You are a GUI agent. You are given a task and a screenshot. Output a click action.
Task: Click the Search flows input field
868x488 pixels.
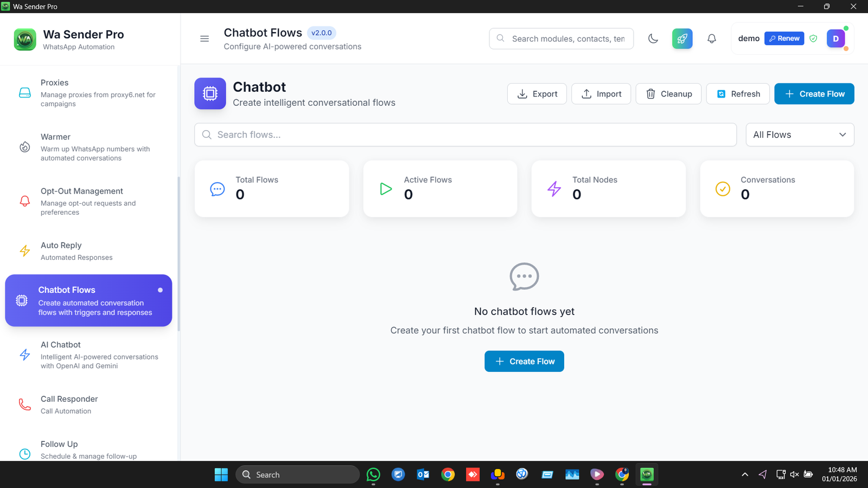(x=465, y=134)
